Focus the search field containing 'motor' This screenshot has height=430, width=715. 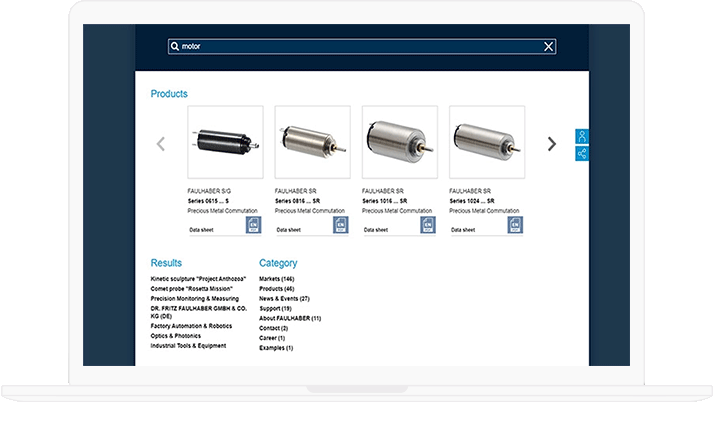click(x=362, y=46)
